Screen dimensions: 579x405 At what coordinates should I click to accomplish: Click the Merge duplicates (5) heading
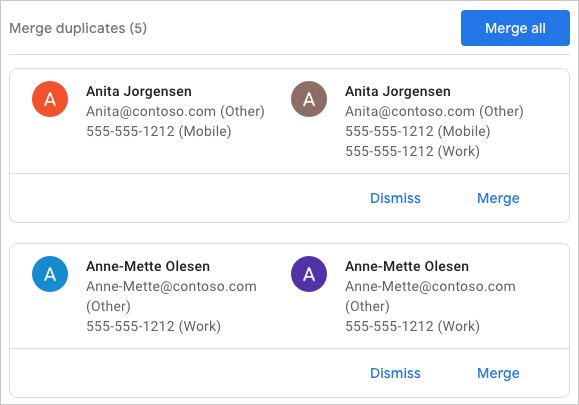(78, 28)
